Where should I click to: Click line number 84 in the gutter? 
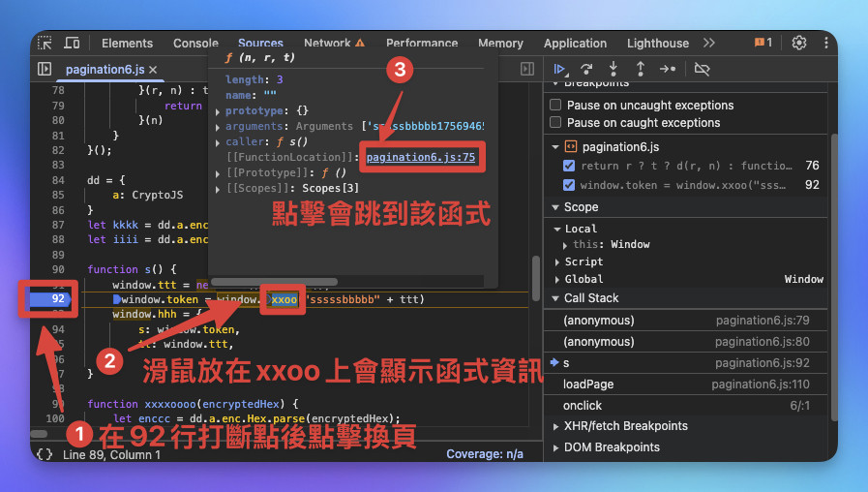(x=58, y=180)
